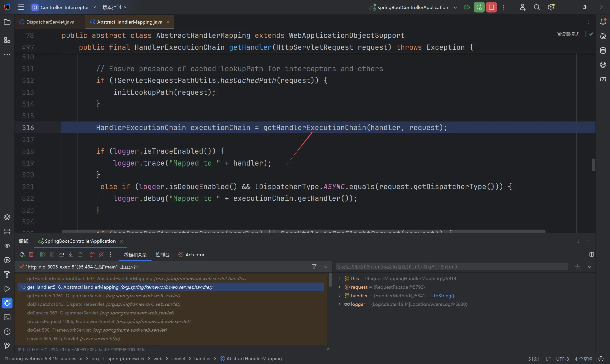Open the Maven tool window icon
Screen dimensions: 610x364
pos(603,79)
